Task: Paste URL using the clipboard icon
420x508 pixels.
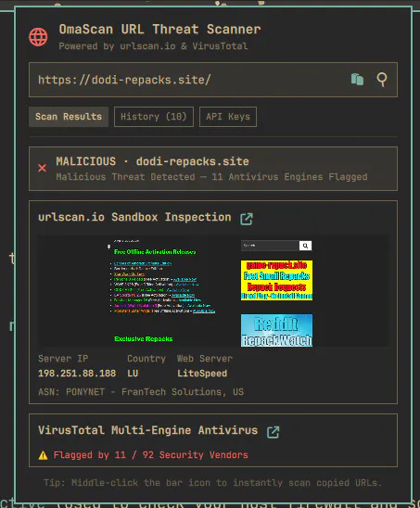Action: tap(357, 80)
